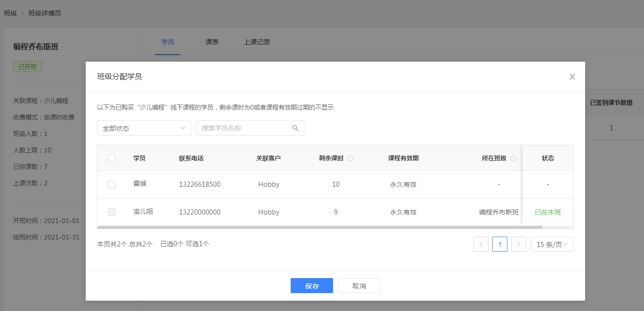This screenshot has width=644, height=311.
Task: Click the 关联客户 column header
Action: point(269,158)
